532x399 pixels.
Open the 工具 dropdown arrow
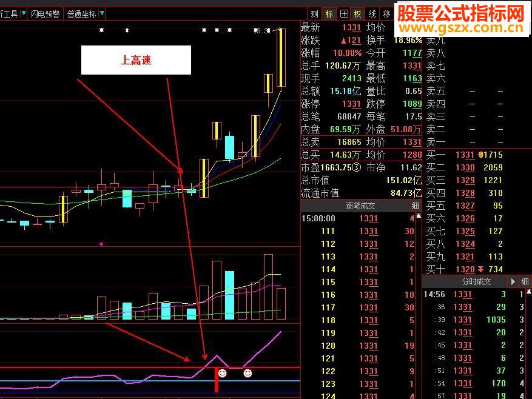click(x=24, y=13)
